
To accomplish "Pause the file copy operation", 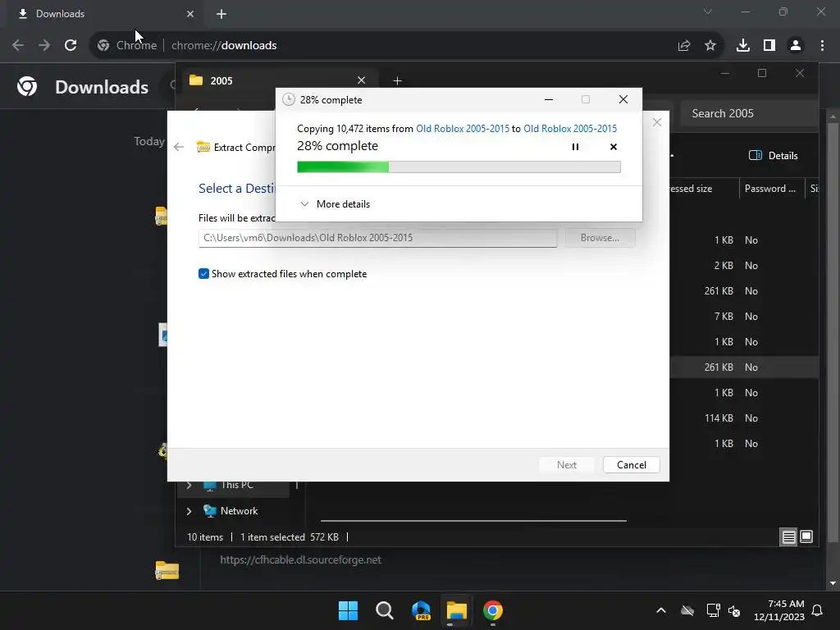I will click(575, 147).
